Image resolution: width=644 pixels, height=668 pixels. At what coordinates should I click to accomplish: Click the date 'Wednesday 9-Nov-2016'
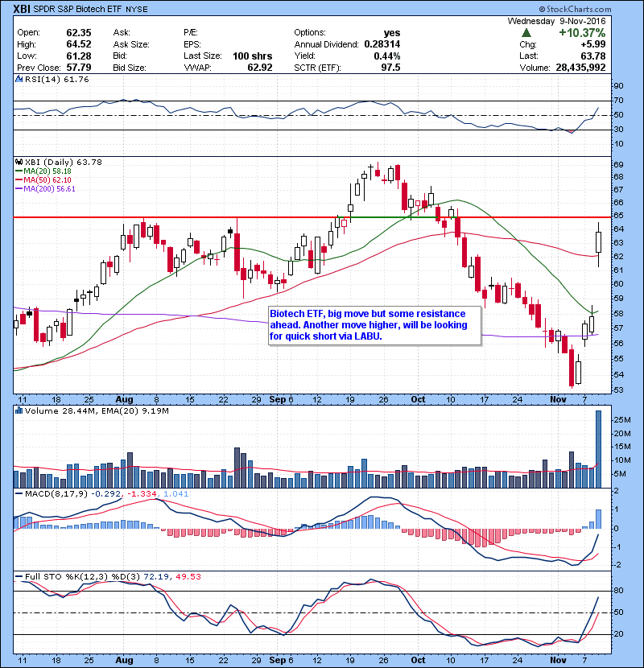tap(556, 21)
